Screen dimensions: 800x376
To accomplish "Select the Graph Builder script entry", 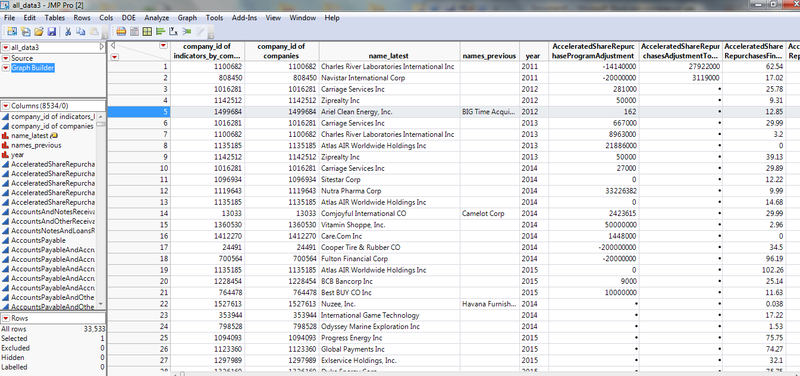I will tap(33, 68).
